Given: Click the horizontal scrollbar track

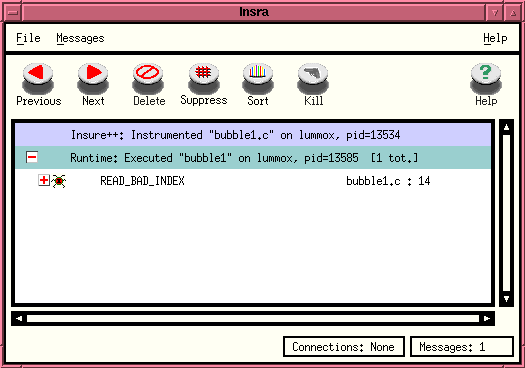Looking at the screenshot, I should (x=253, y=318).
